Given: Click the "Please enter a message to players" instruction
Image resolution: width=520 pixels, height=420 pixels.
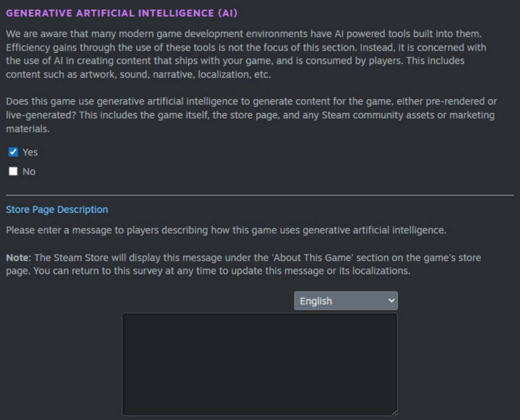Looking at the screenshot, I should tap(225, 230).
